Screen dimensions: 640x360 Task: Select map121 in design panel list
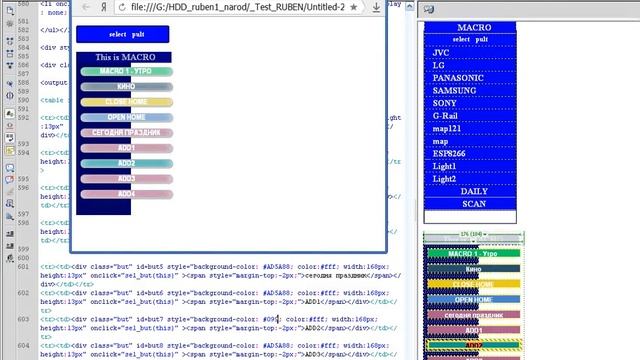tap(470, 129)
